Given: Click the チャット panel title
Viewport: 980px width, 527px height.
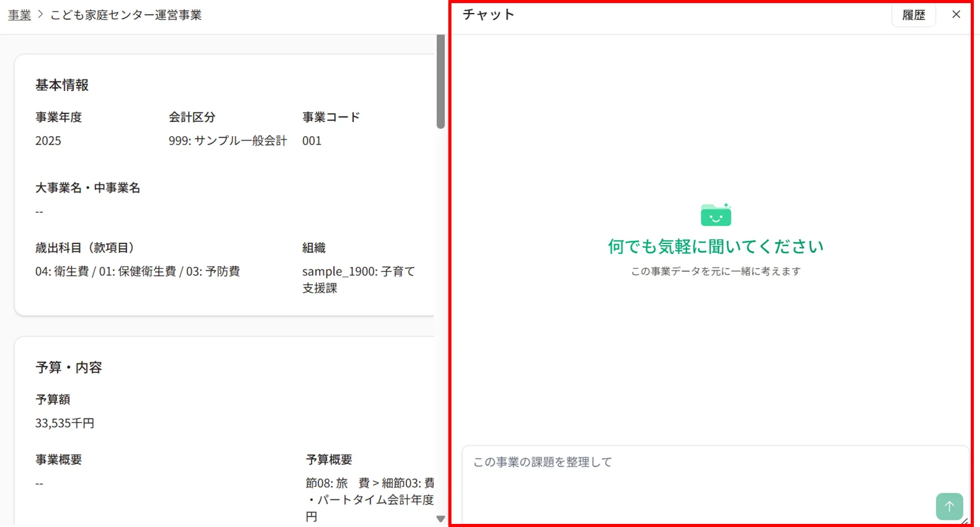Looking at the screenshot, I should click(488, 15).
